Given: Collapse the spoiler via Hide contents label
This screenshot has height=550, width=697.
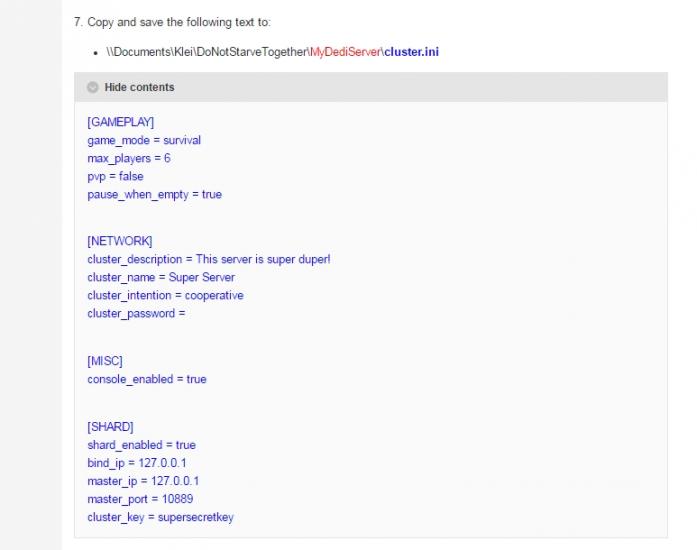Looking at the screenshot, I should pyautogui.click(x=139, y=87).
